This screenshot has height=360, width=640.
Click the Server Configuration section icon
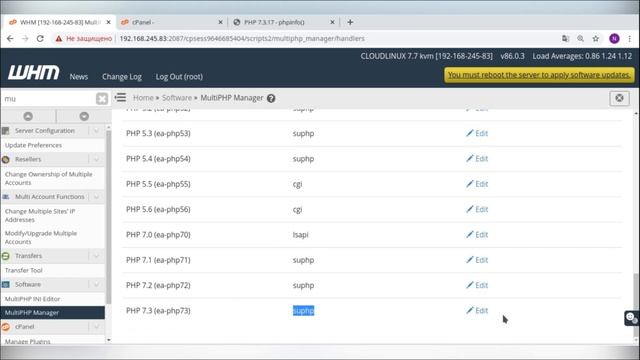pos(6,131)
